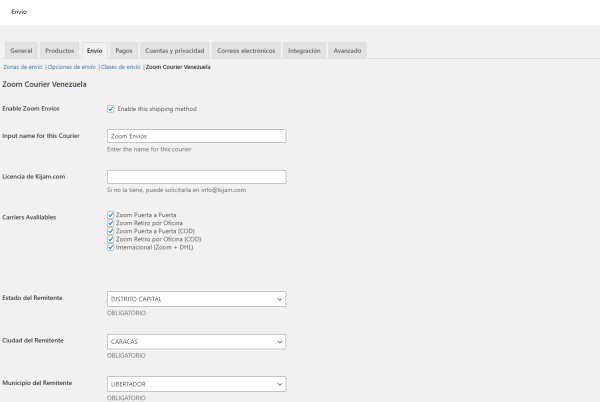Select the Envío tab

click(x=95, y=50)
